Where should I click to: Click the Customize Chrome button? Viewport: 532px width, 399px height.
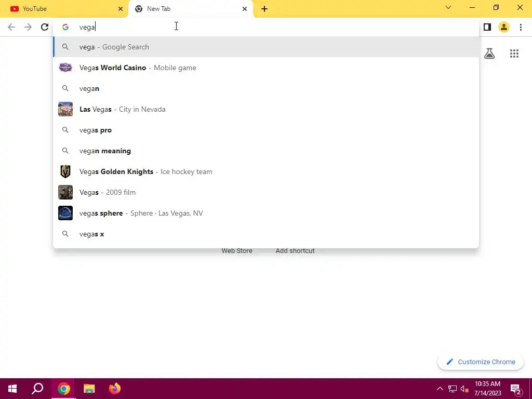tap(481, 362)
